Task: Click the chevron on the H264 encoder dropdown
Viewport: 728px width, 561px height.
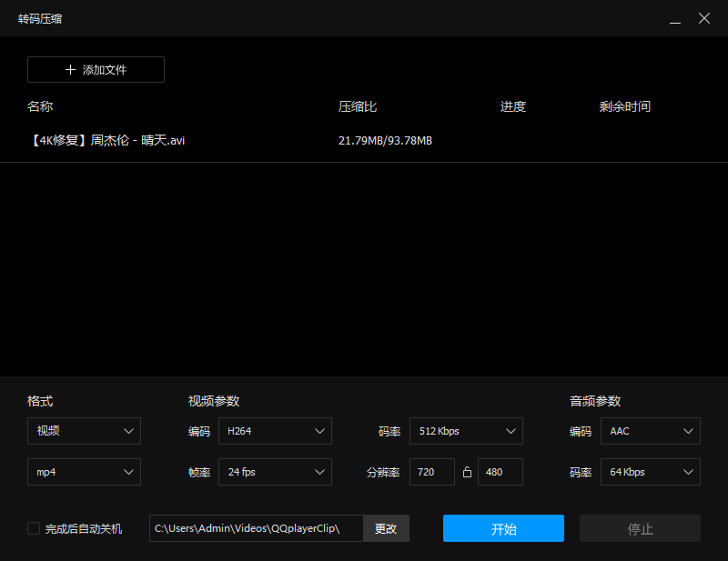Action: tap(318, 431)
